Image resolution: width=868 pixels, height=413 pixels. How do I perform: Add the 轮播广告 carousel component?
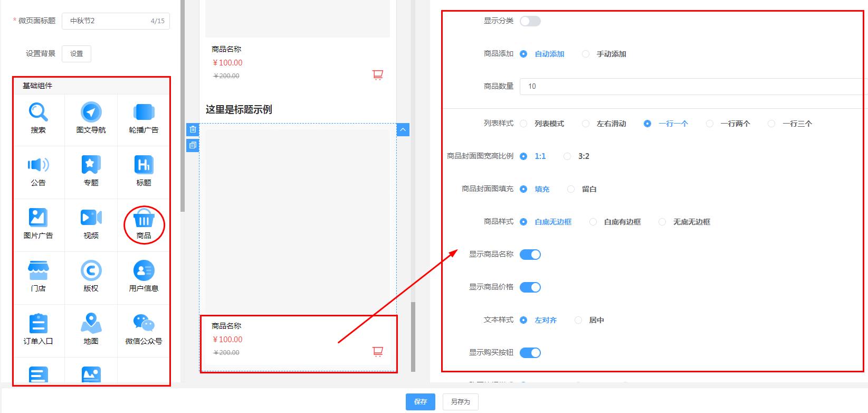point(144,120)
